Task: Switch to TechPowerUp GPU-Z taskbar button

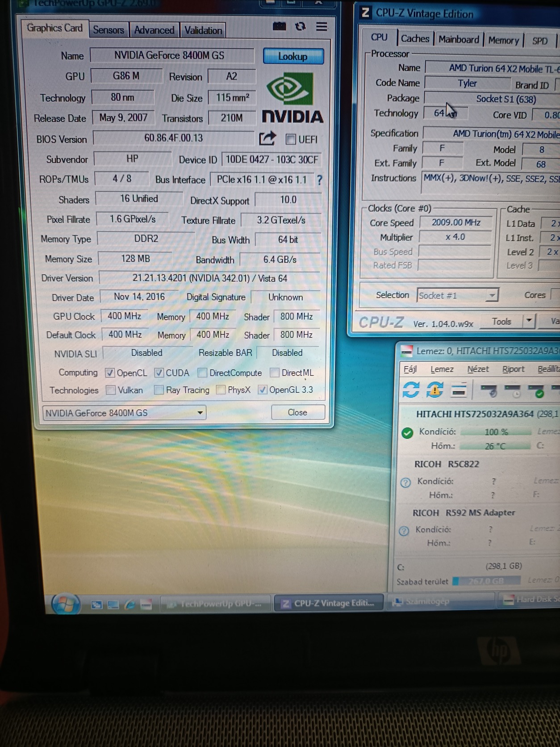Action: [x=215, y=604]
